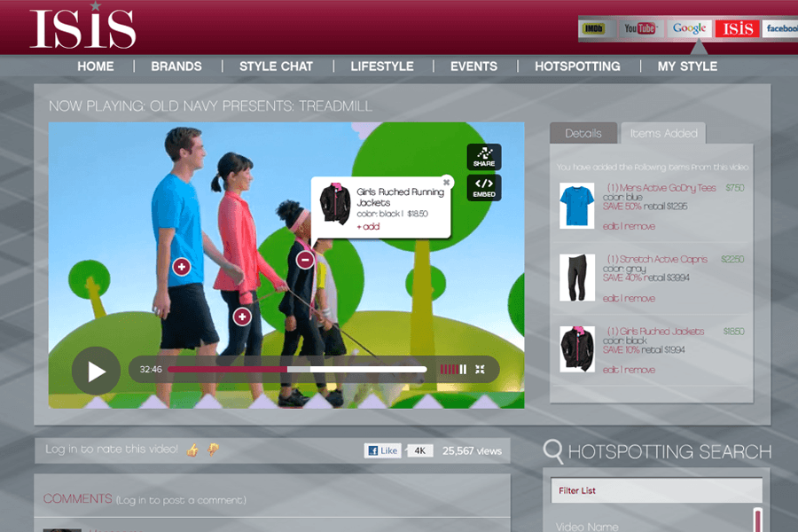
Task: Open the YouTube shortcut icon
Action: (x=640, y=28)
